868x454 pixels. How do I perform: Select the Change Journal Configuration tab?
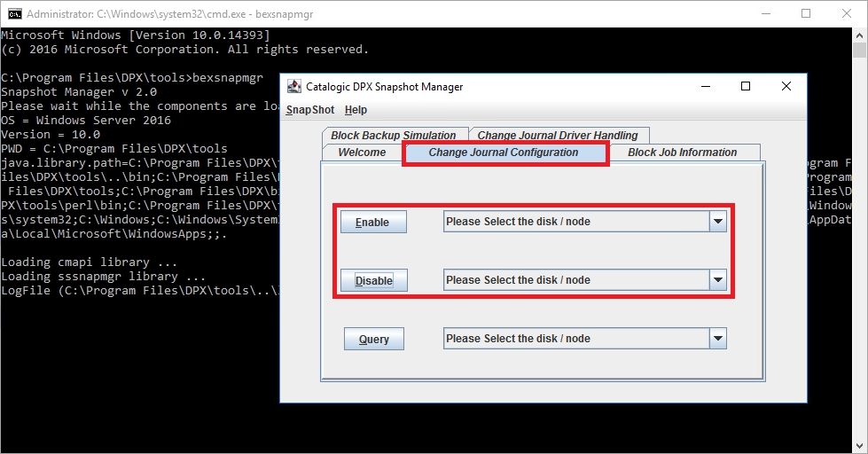pyautogui.click(x=504, y=153)
